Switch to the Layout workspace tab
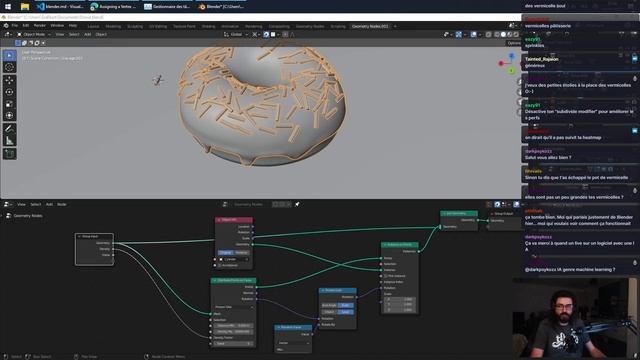Screen dimensions: 640x360 click(x=93, y=26)
